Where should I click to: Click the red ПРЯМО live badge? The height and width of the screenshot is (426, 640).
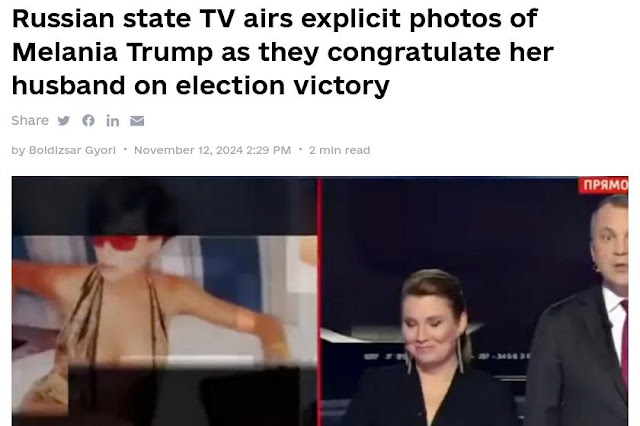coord(604,185)
